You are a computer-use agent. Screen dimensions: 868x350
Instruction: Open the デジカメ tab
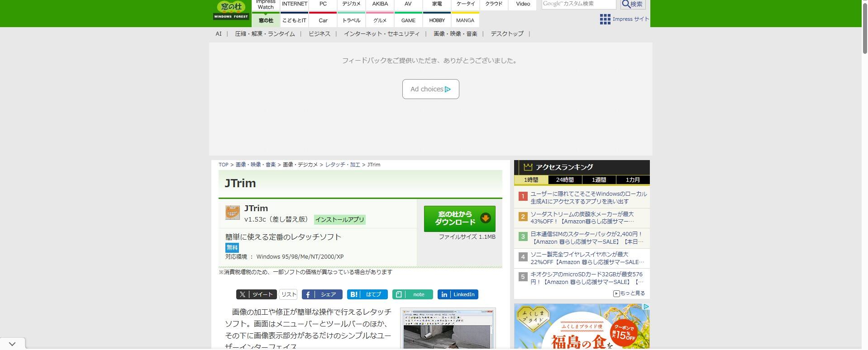point(351,5)
